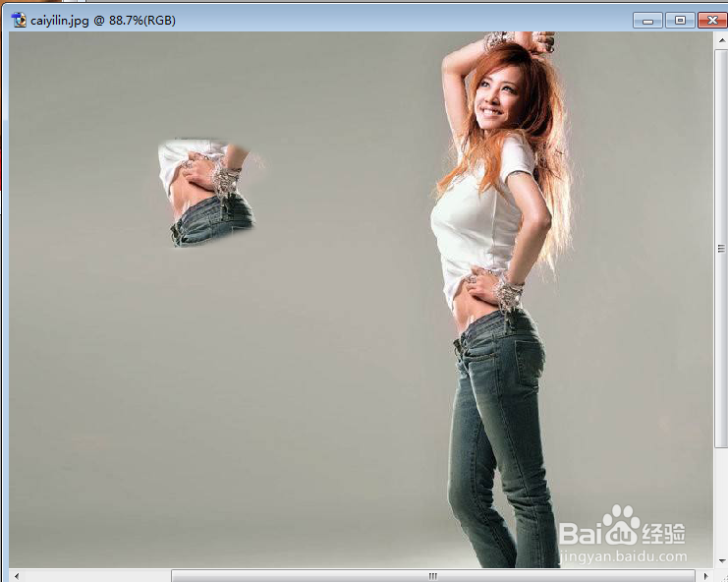This screenshot has height=582, width=728.
Task: Click the caiyilin.jpg document icon in title bar
Action: point(19,20)
